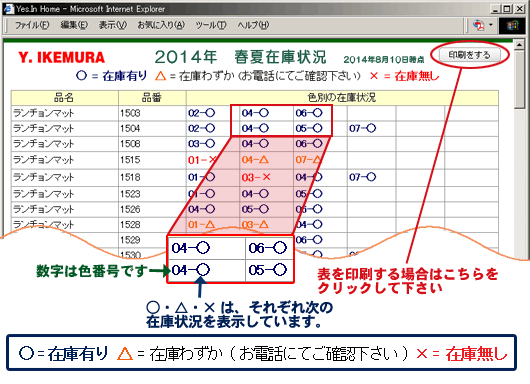Click the △ = 在庫わずか legend in page header

pyautogui.click(x=258, y=76)
